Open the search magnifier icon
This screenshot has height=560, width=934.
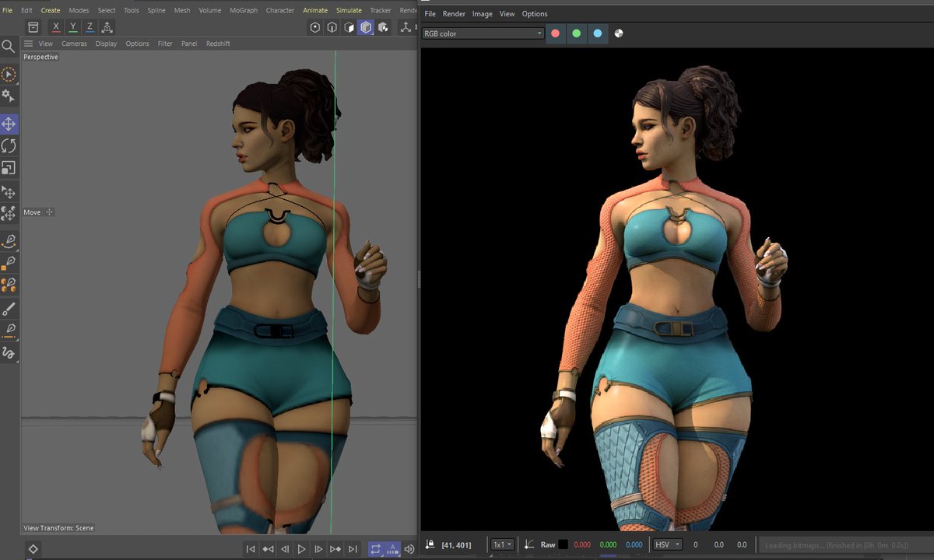[x=9, y=47]
